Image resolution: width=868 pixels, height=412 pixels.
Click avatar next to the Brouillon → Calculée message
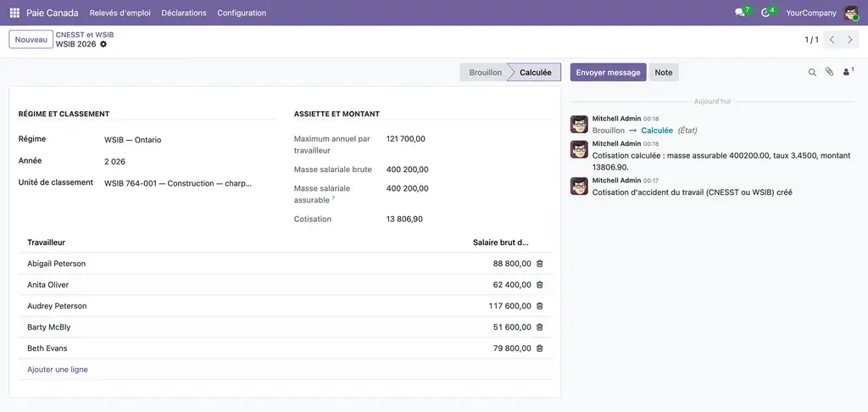pos(579,124)
